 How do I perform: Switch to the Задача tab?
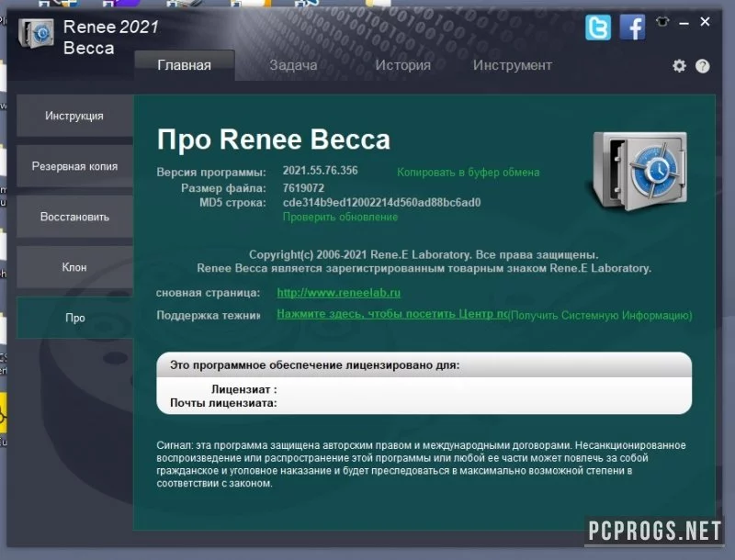click(x=293, y=65)
